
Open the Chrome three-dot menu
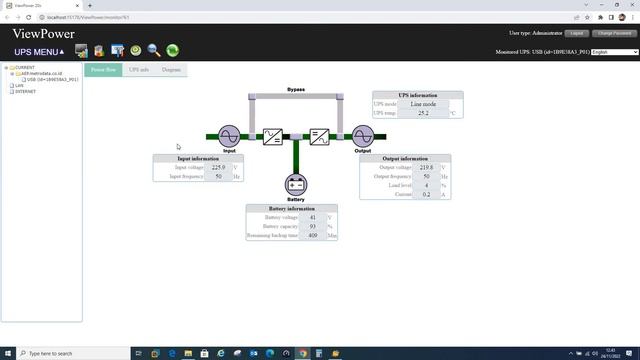click(x=633, y=18)
